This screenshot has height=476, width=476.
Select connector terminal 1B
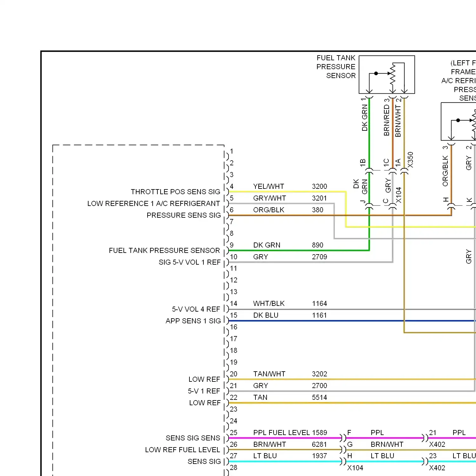pos(363,163)
